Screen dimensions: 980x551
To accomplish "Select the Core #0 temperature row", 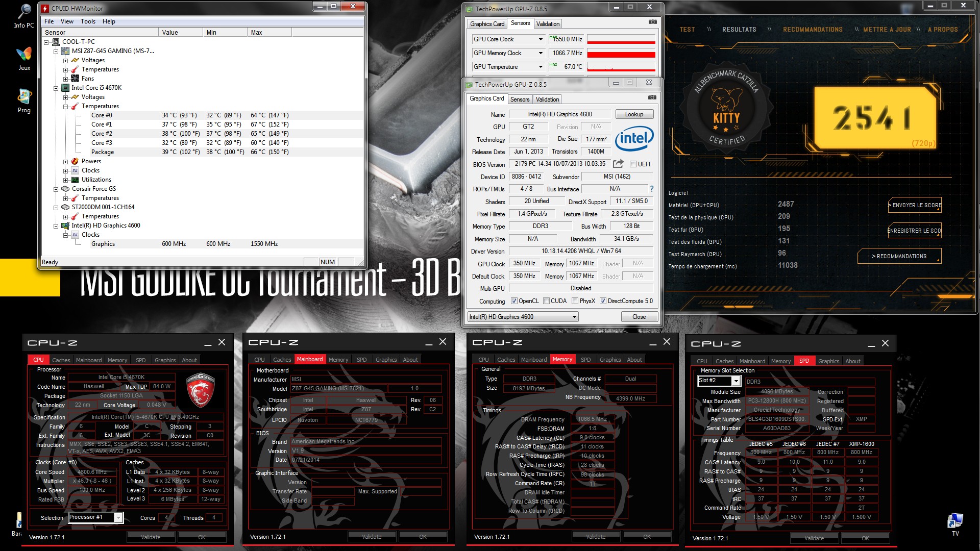I will (x=203, y=115).
